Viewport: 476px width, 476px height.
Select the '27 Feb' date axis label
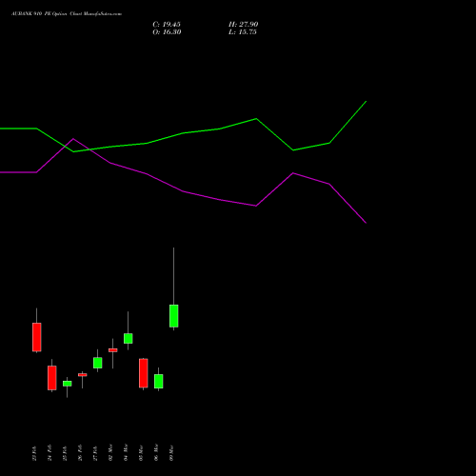95,453
